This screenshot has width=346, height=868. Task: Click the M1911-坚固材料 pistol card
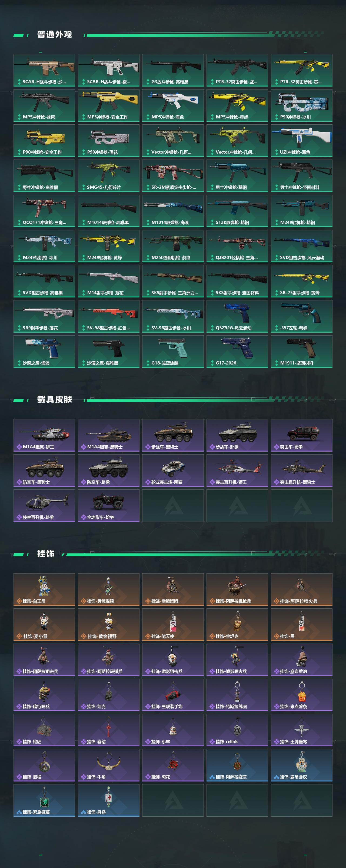tap(301, 352)
